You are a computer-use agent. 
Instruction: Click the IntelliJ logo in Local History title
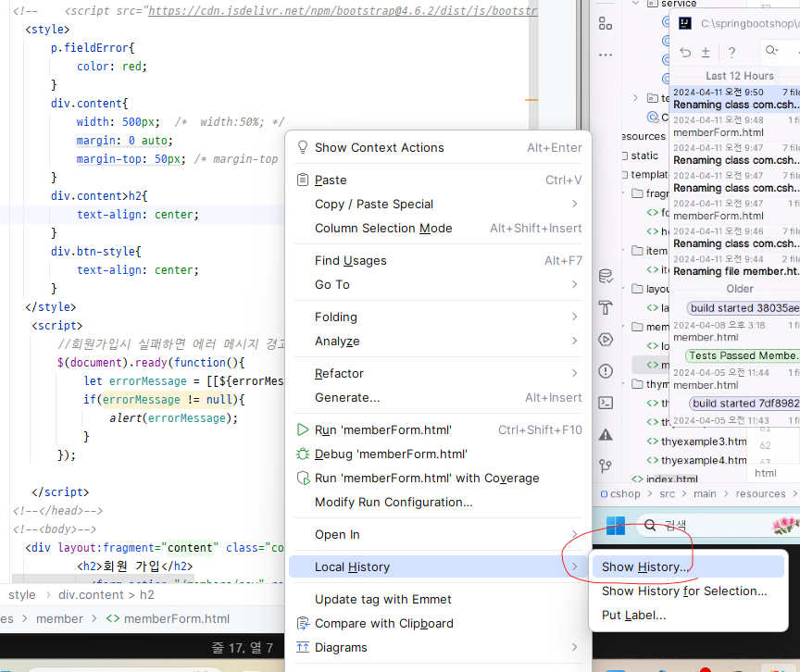click(684, 23)
